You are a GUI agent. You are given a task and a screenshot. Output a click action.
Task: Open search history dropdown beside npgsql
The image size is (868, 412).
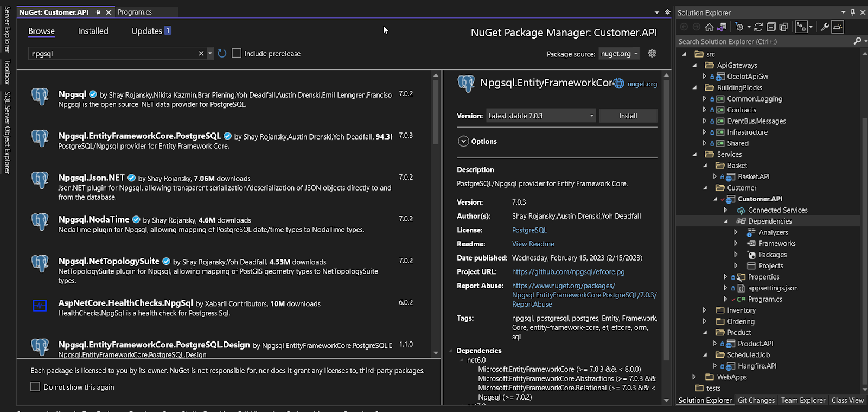pos(210,53)
